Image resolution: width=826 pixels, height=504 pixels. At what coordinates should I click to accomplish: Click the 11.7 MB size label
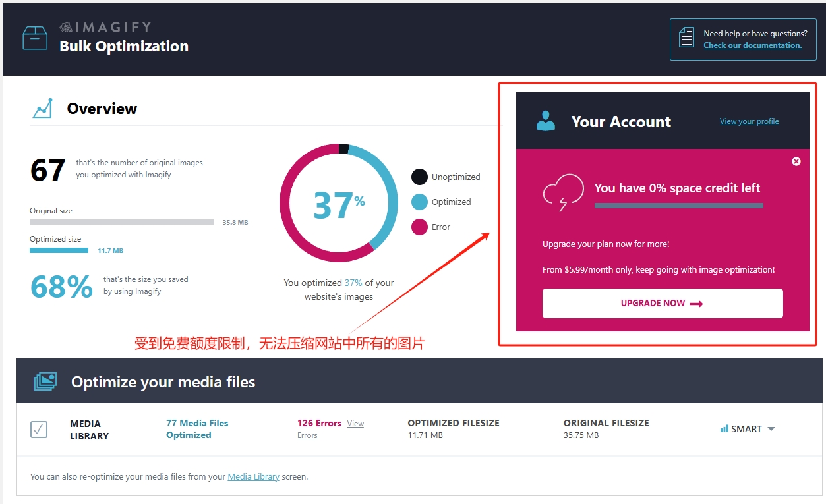(x=110, y=251)
